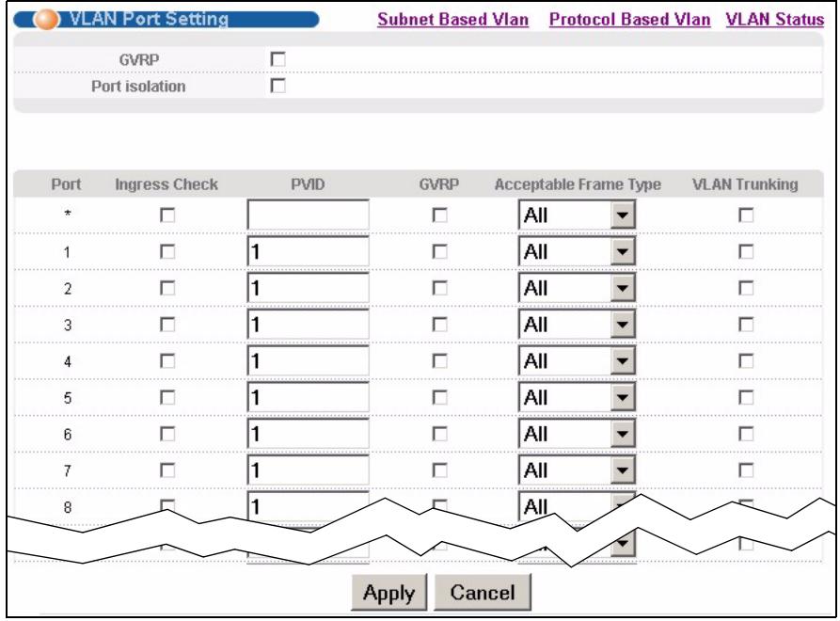Enable Ingress Check on port 7
Viewport: 840px width, 621px height.
(167, 470)
